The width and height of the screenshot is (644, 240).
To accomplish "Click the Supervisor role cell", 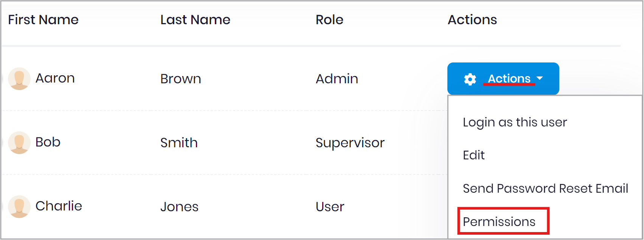I will 350,143.
